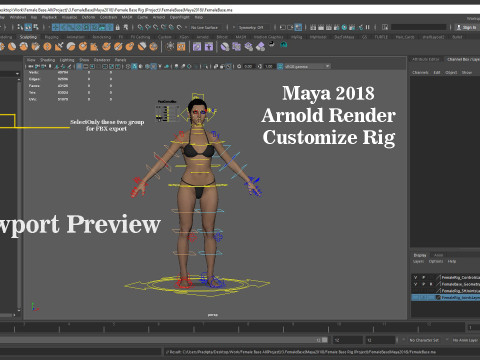Screen dimensions: 480x360
Task: Open the Cache menu
Action: 142,17
